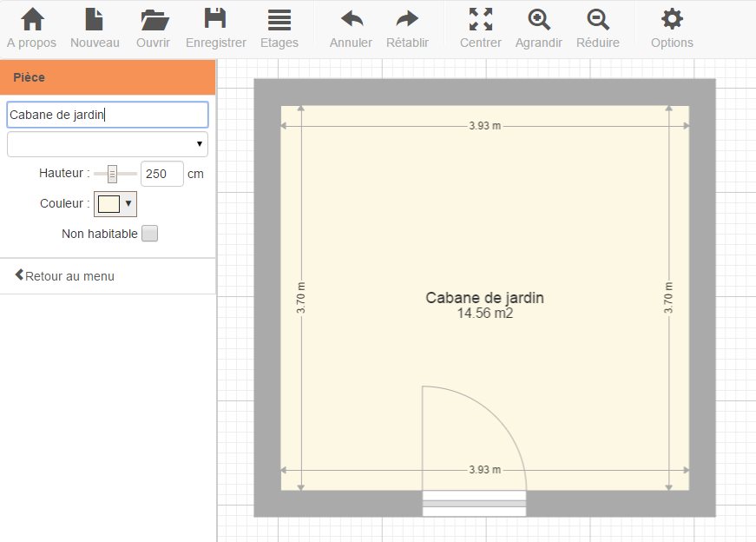Zoom out with Réduire magnifier
The image size is (756, 542).
click(597, 21)
